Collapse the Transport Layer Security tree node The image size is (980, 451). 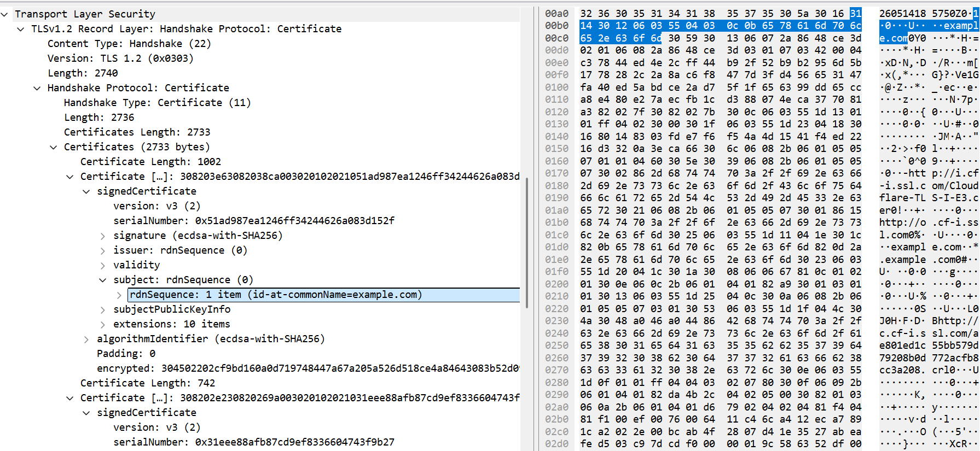point(4,14)
